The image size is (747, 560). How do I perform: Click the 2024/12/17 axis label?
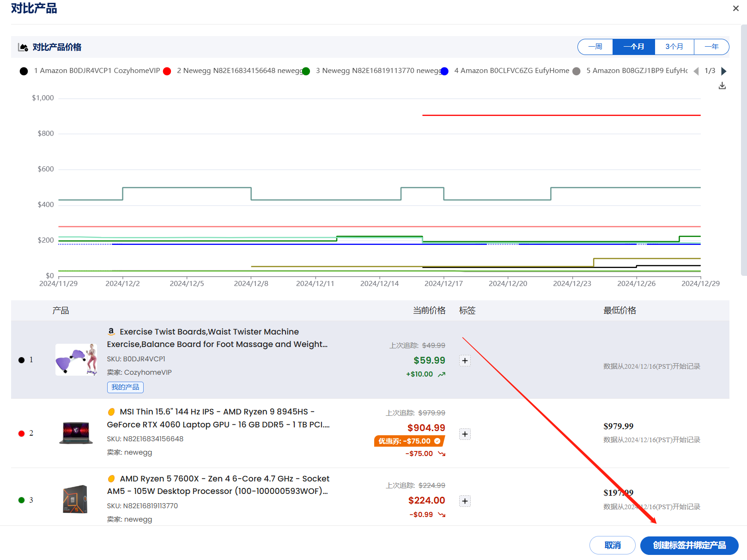coord(443,284)
